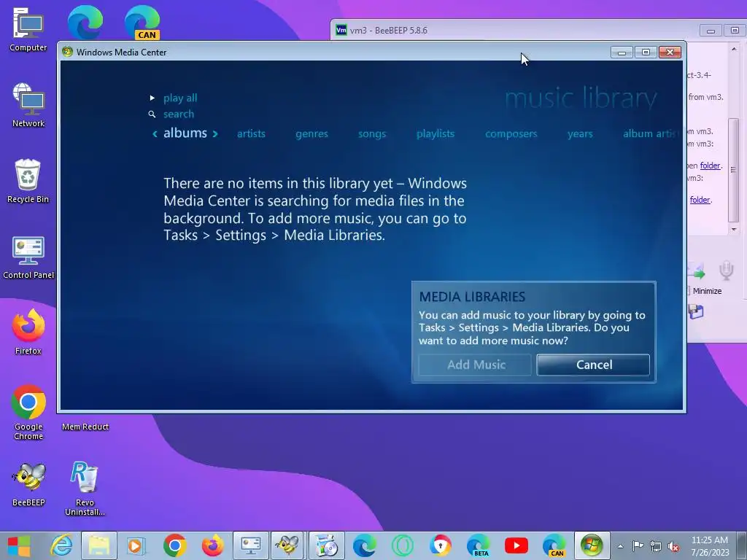Show hidden tray icons arrow
Image resolution: width=747 pixels, height=560 pixels.
coord(620,546)
